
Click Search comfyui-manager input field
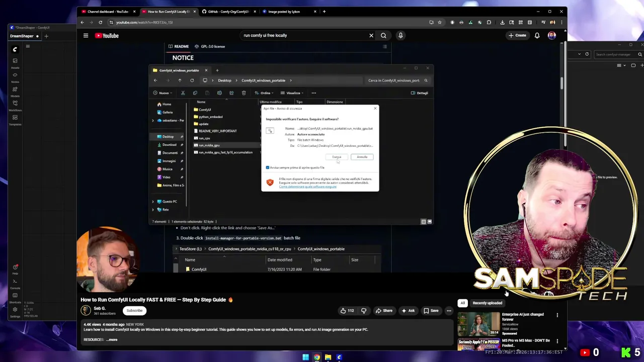click(618, 54)
